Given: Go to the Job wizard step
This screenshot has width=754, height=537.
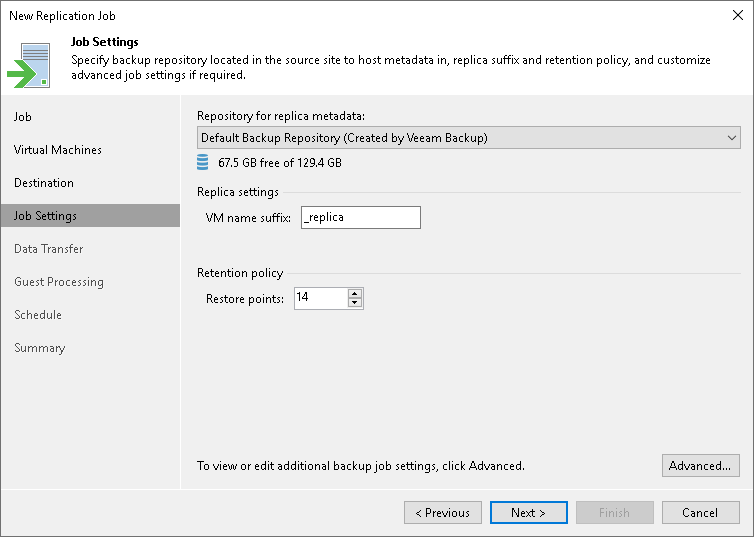Looking at the screenshot, I should tap(23, 117).
